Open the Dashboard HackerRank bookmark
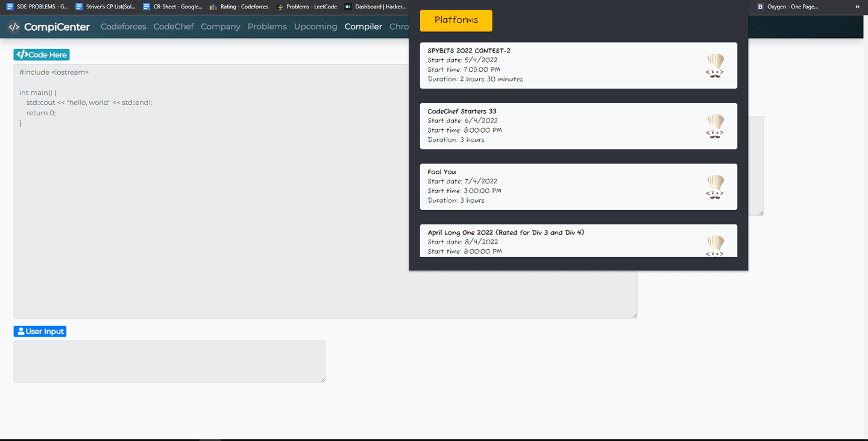Viewport: 868px width, 441px height. (376, 7)
